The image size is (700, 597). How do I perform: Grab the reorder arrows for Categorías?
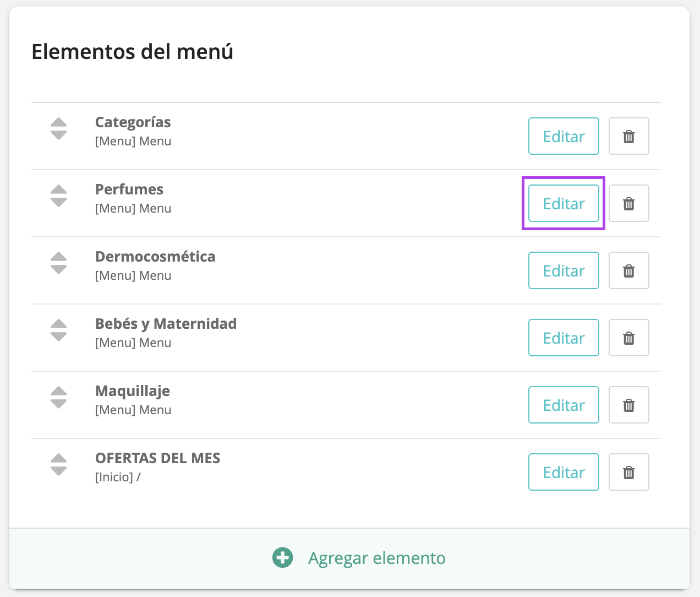pos(58,129)
